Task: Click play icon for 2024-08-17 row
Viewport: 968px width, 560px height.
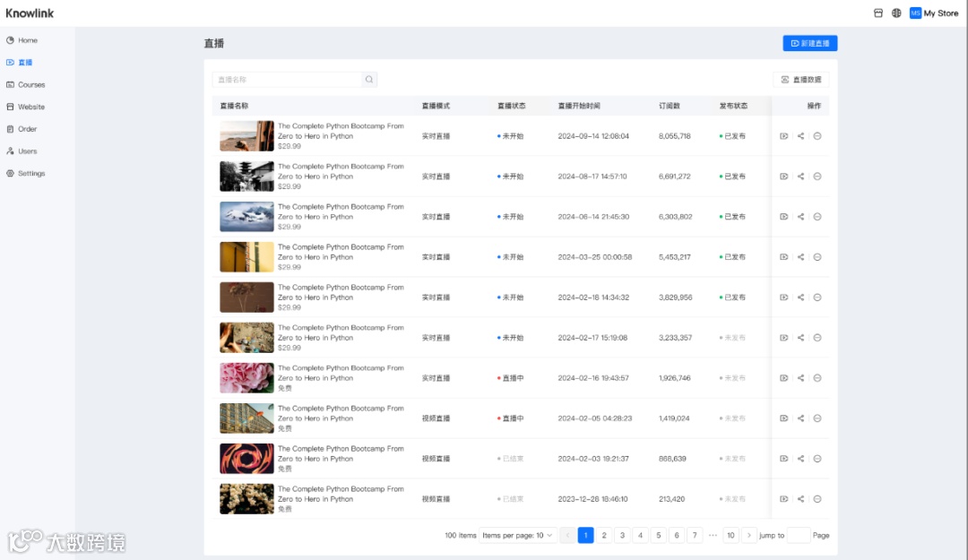Action: point(783,177)
